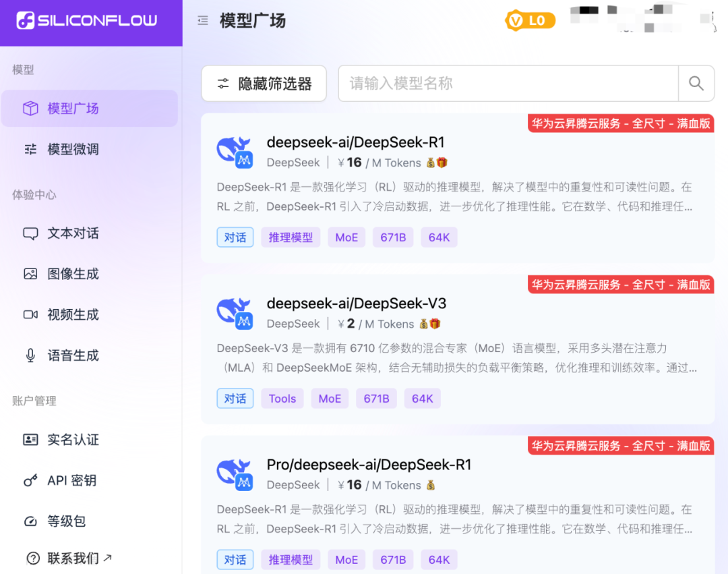Click the DeepSeek whale logo on DeepSeek-V3 card
The height and width of the screenshot is (574, 728).
235,313
